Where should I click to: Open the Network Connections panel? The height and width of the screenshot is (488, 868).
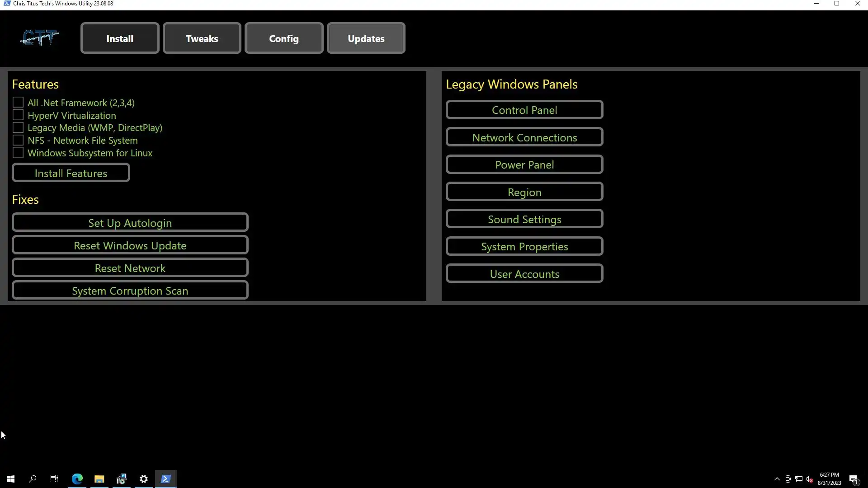[x=524, y=137]
